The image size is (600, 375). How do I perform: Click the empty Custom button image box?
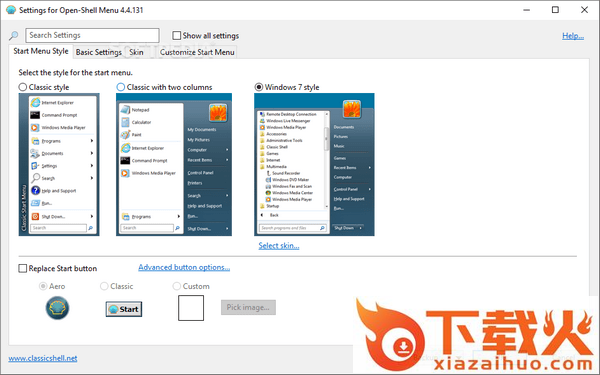click(191, 308)
